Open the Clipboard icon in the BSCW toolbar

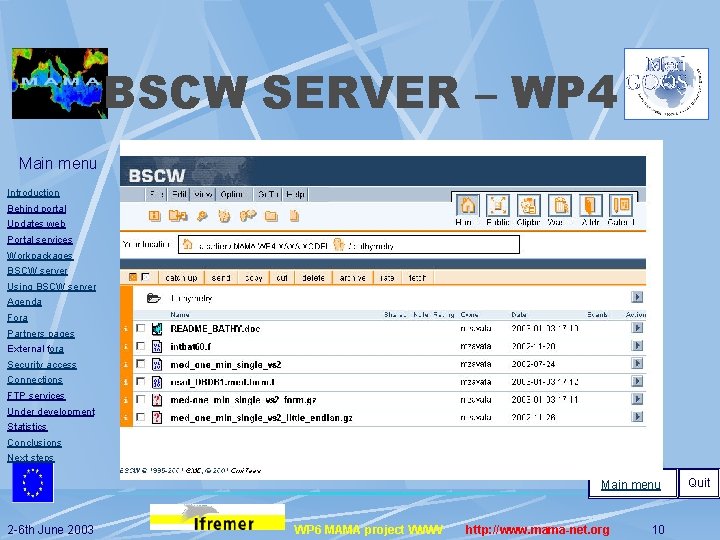point(529,205)
